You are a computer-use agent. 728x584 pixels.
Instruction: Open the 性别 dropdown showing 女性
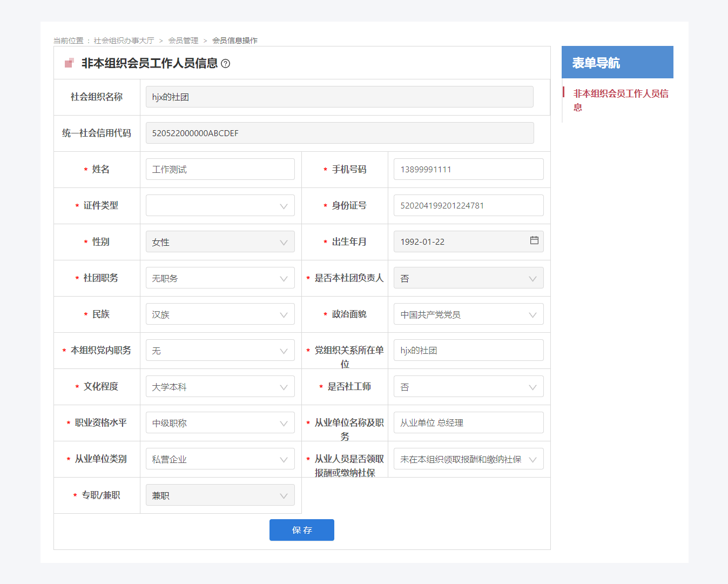pyautogui.click(x=220, y=242)
